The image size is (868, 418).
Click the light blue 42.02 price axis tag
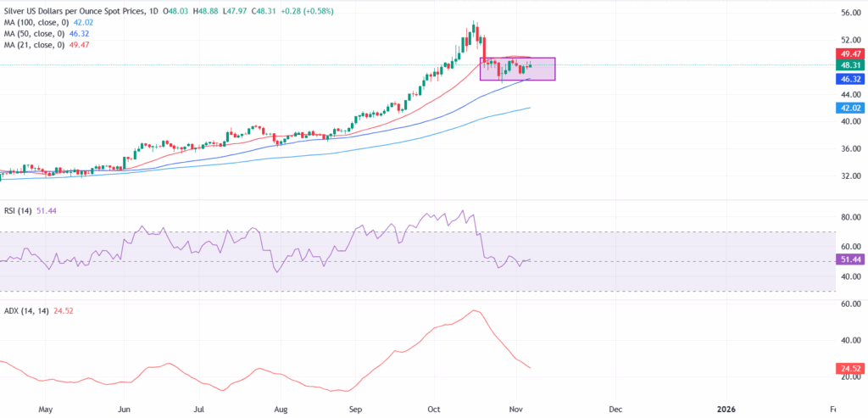click(x=849, y=108)
